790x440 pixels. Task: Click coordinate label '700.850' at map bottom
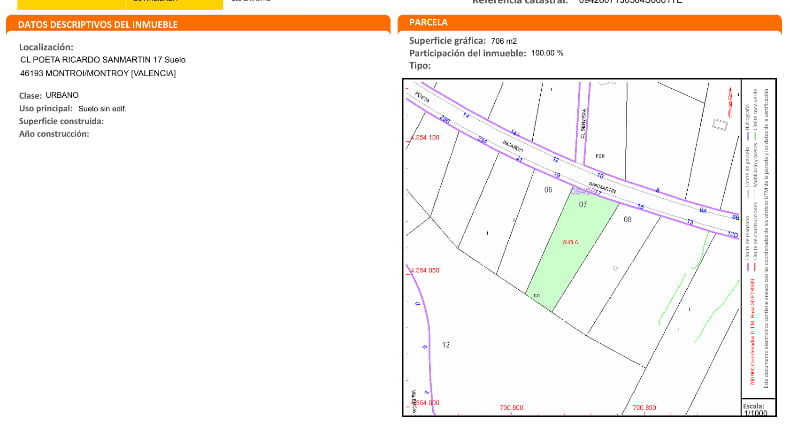click(x=644, y=408)
